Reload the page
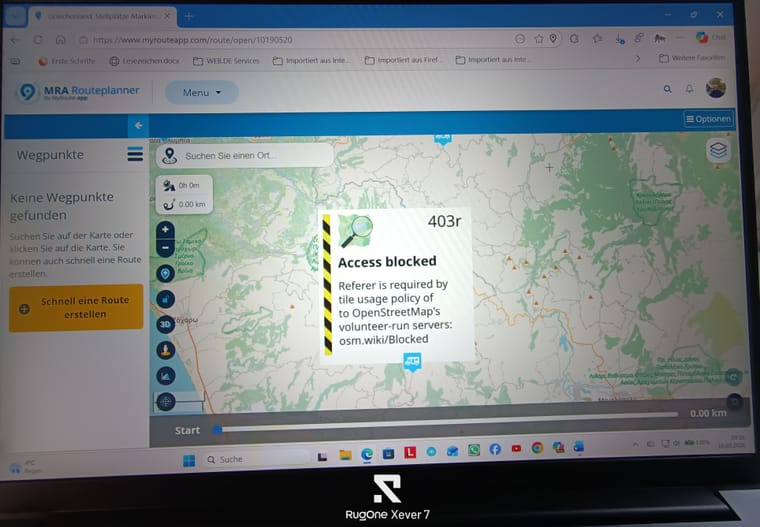The height and width of the screenshot is (527, 760). click(38, 40)
